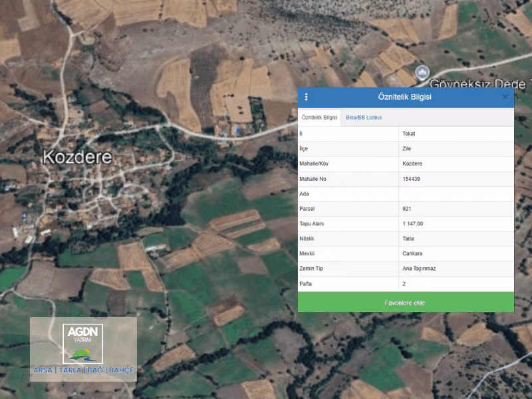This screenshot has width=532, height=399.
Task: Click the Kozdere village label on map
Action: 77,157
